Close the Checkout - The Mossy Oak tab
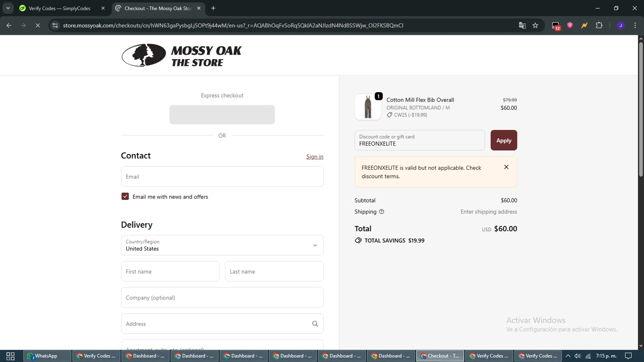The height and width of the screenshot is (362, 644). pyautogui.click(x=199, y=8)
